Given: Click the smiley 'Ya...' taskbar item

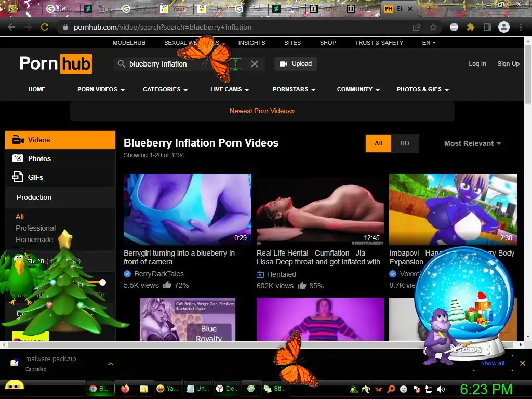Looking at the screenshot, I should pyautogui.click(x=167, y=389).
